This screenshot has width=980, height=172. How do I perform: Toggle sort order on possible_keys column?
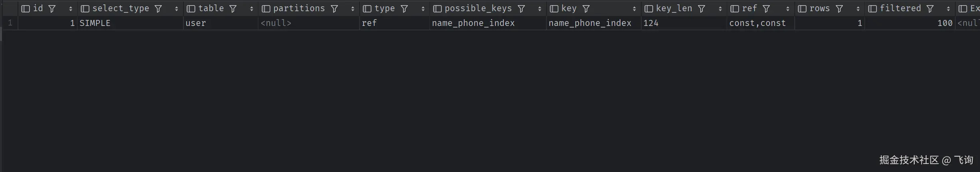click(x=540, y=8)
